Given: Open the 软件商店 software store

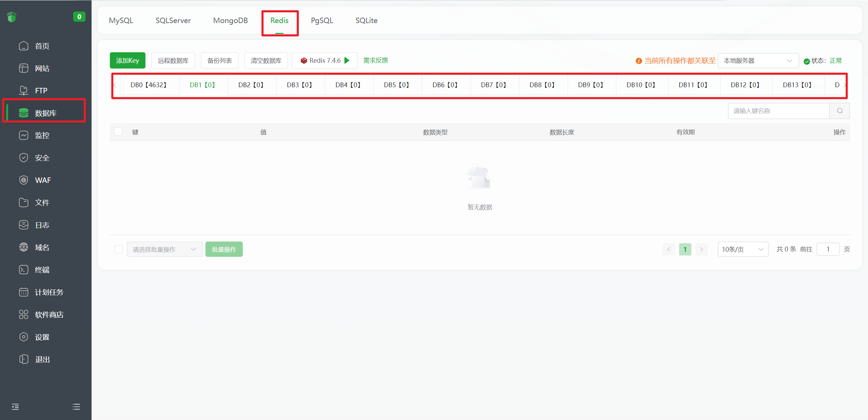Looking at the screenshot, I should 49,314.
